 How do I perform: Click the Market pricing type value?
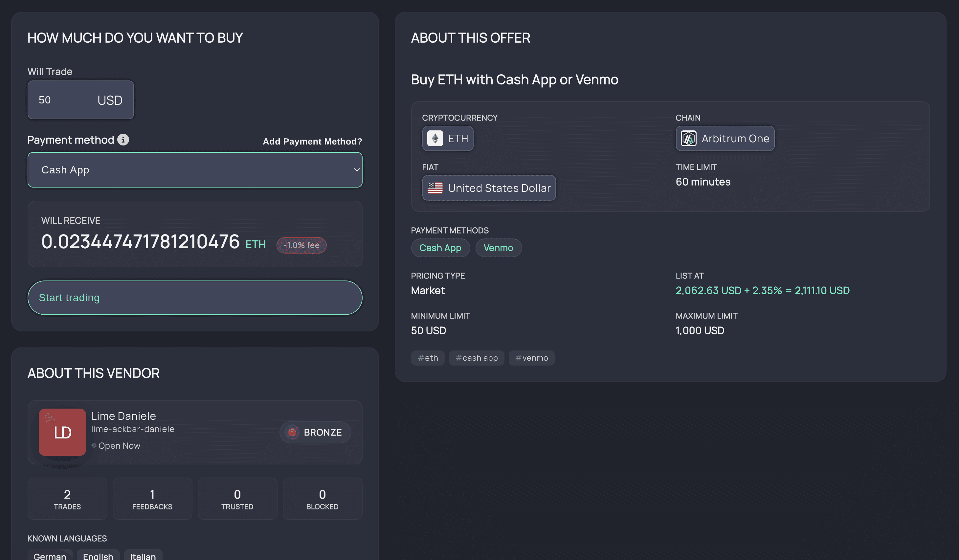click(428, 290)
